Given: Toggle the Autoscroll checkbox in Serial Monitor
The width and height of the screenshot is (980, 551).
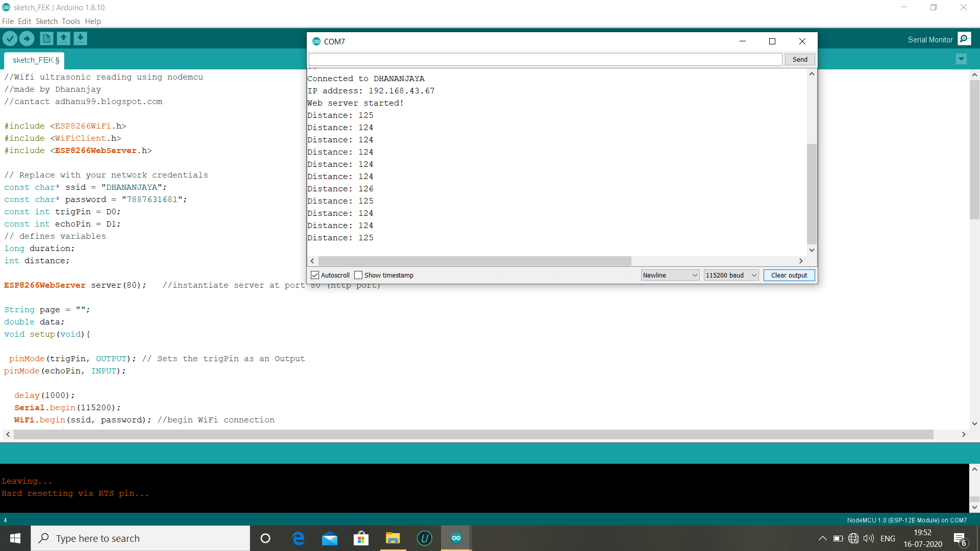Looking at the screenshot, I should coord(315,274).
